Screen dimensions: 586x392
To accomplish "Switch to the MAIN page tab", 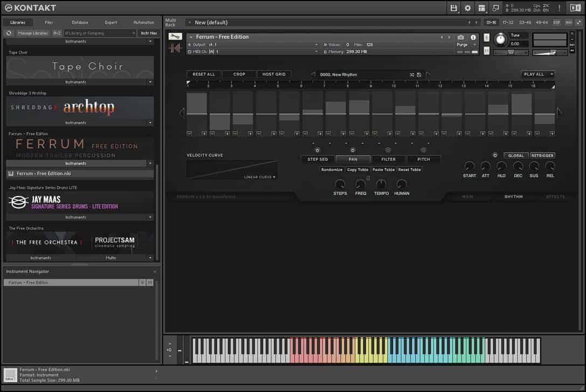I will [x=467, y=197].
